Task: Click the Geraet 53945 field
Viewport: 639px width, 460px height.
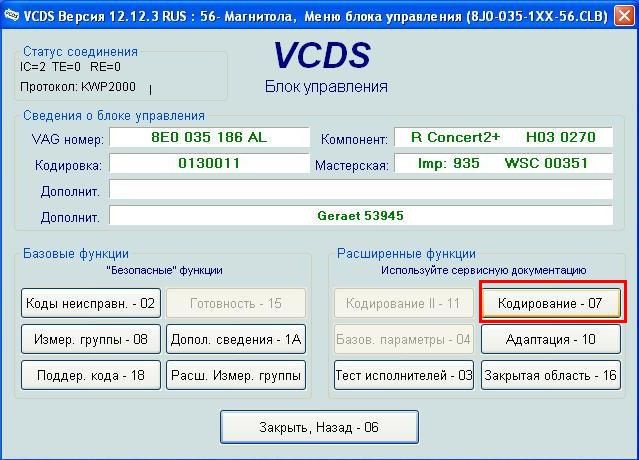Action: [x=361, y=216]
